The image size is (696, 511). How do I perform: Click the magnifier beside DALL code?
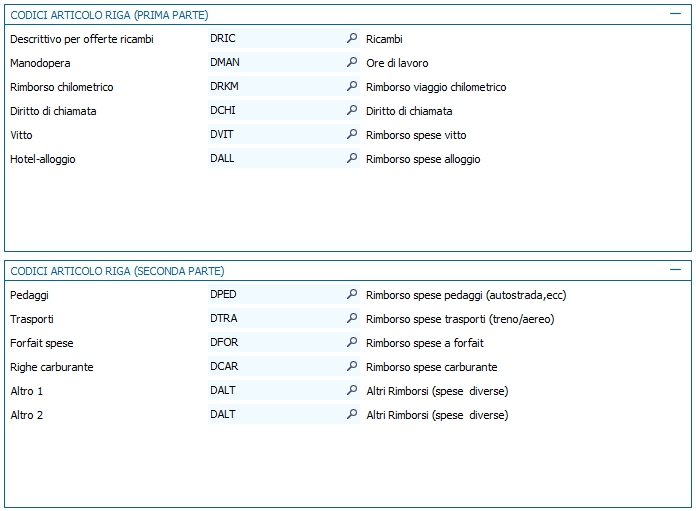pyautogui.click(x=351, y=159)
